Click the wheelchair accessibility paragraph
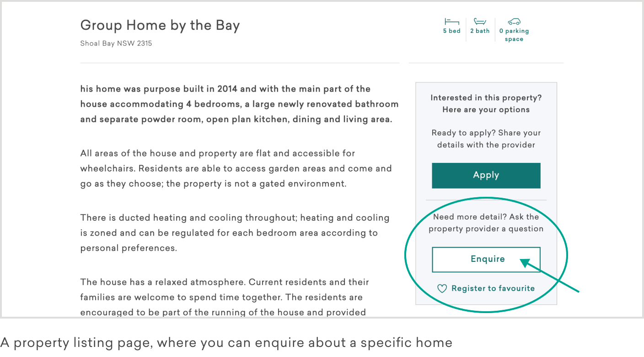The image size is (644, 357). [x=236, y=168]
